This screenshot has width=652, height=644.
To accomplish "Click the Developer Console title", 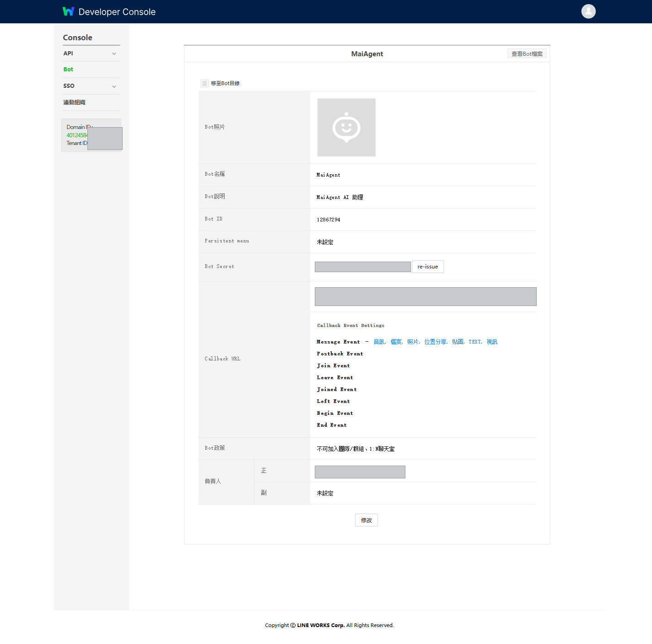I will pyautogui.click(x=117, y=12).
